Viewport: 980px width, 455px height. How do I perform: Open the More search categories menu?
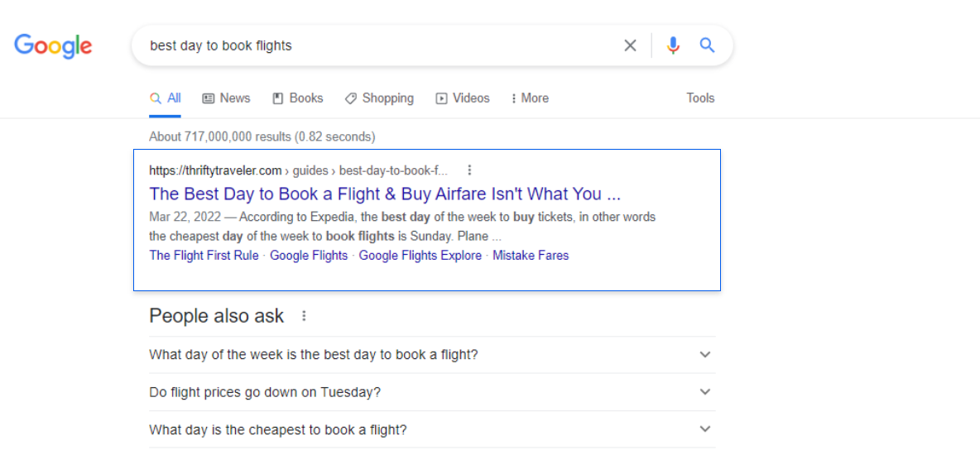point(530,98)
